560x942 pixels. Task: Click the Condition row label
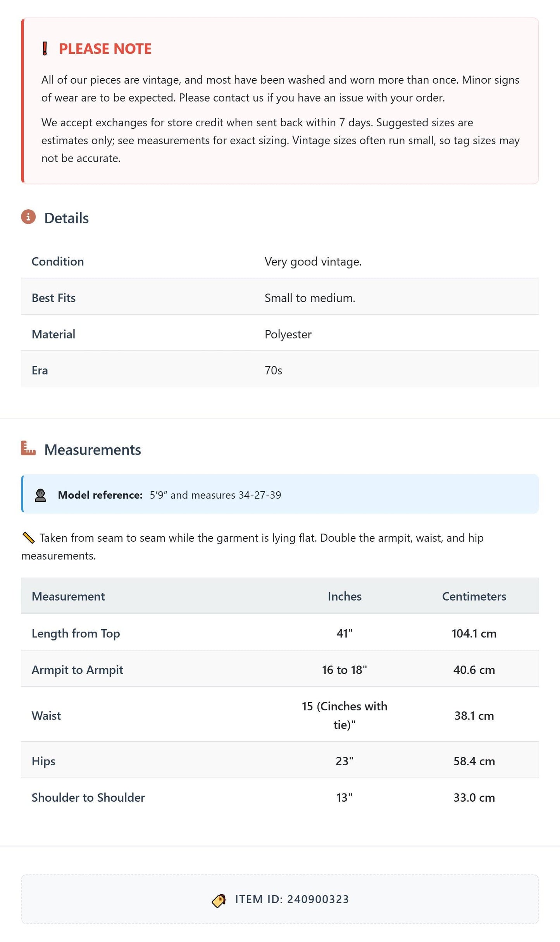point(58,262)
